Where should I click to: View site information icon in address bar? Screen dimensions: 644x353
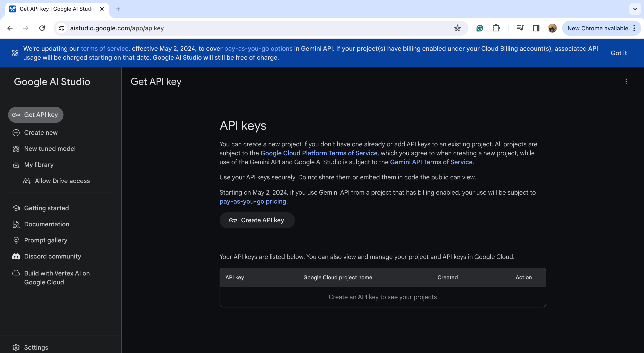[x=61, y=28]
